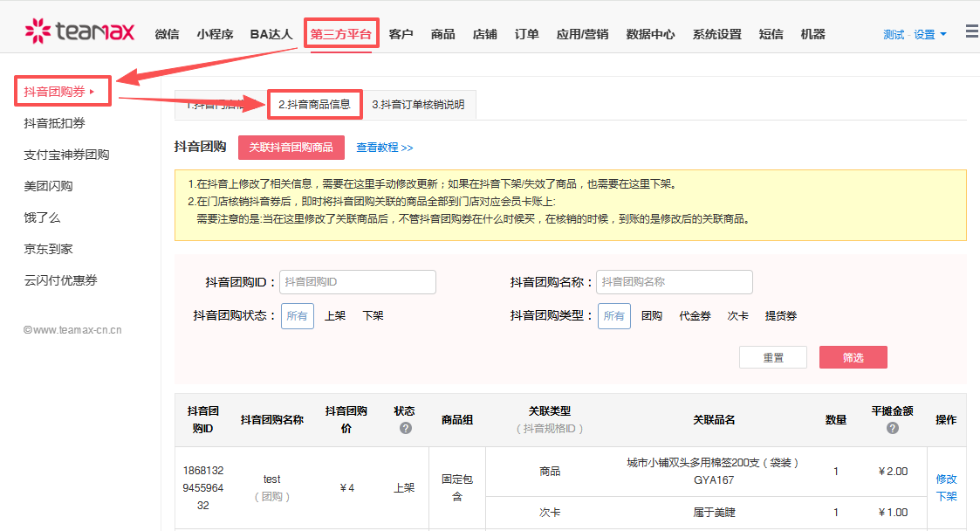Select 次卡 type filter
Image resolution: width=980 pixels, height=531 pixels.
(x=738, y=316)
